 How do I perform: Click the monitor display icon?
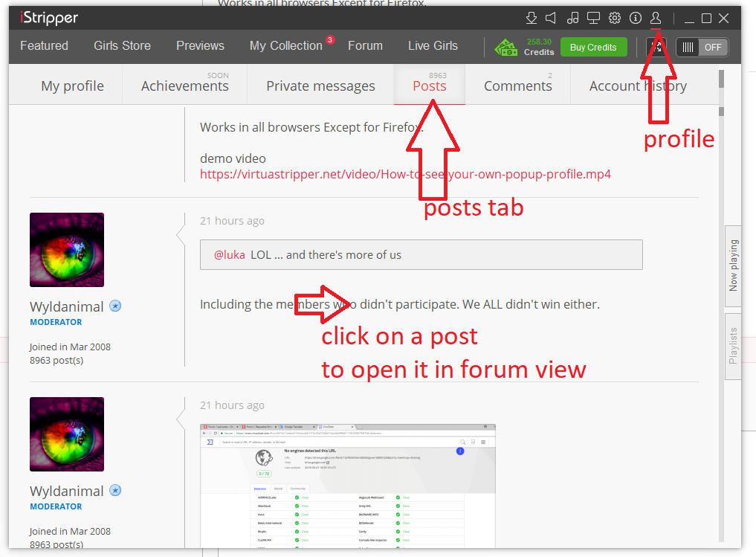(593, 18)
